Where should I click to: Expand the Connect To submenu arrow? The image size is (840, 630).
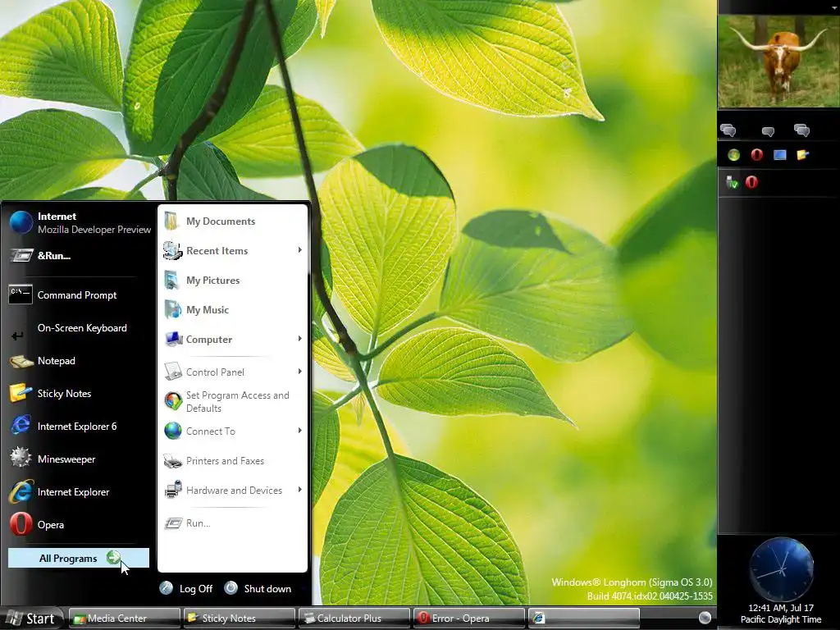(x=300, y=431)
